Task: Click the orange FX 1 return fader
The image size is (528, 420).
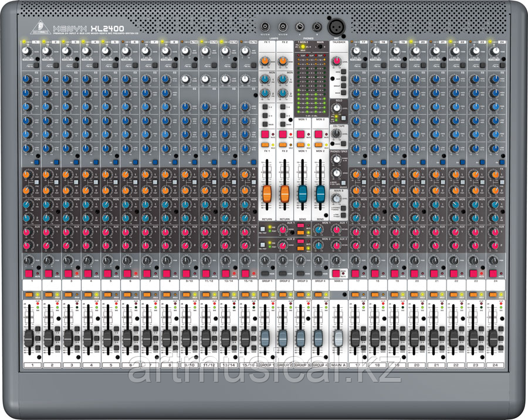Action: click(266, 194)
